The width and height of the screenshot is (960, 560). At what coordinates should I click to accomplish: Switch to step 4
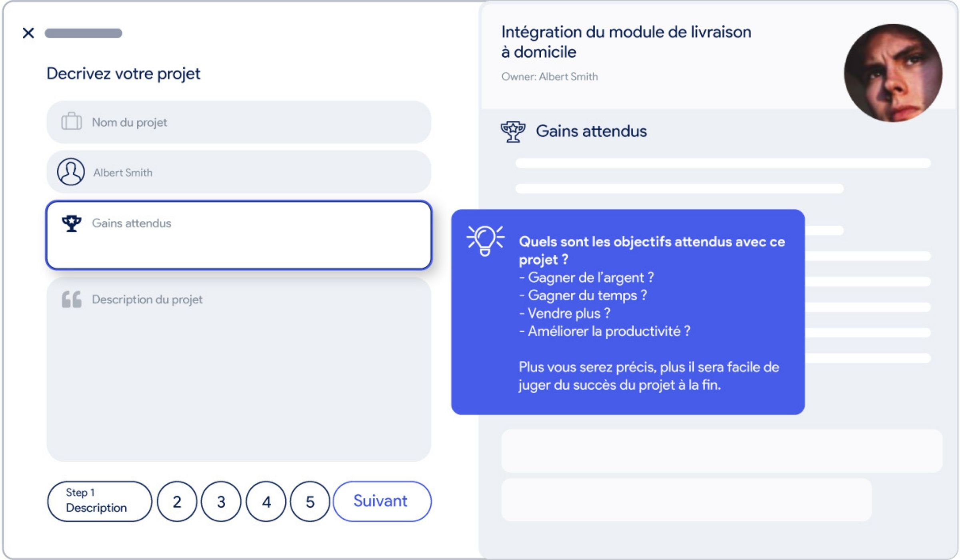(x=266, y=502)
